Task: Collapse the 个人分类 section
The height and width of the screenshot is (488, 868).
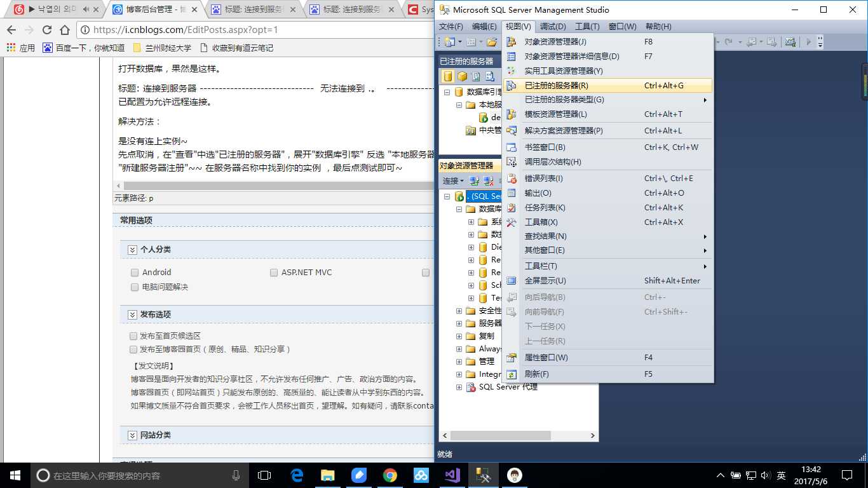Action: pos(132,250)
